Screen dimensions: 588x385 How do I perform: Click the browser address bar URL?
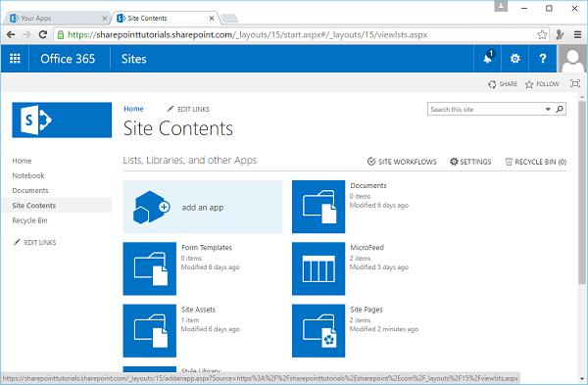pos(248,35)
